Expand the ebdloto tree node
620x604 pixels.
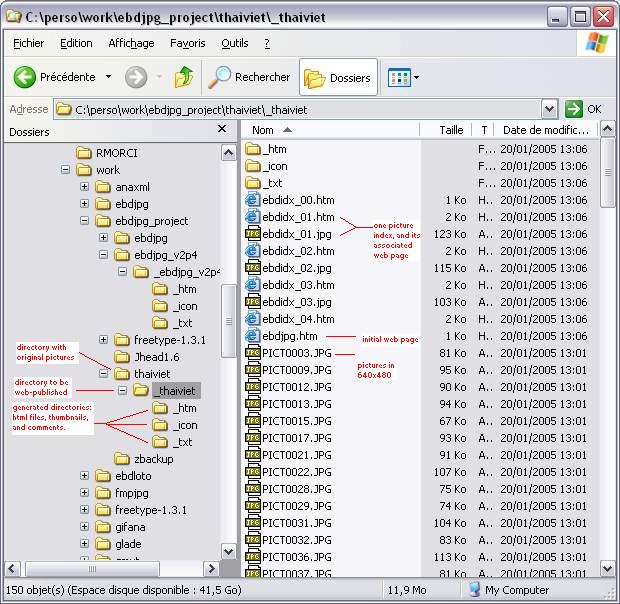click(x=84, y=476)
